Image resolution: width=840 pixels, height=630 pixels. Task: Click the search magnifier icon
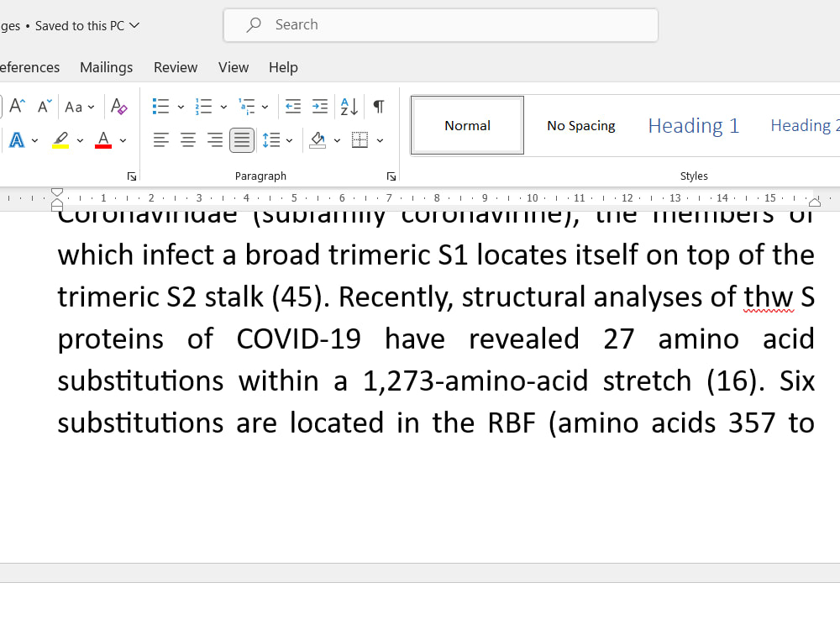click(254, 24)
